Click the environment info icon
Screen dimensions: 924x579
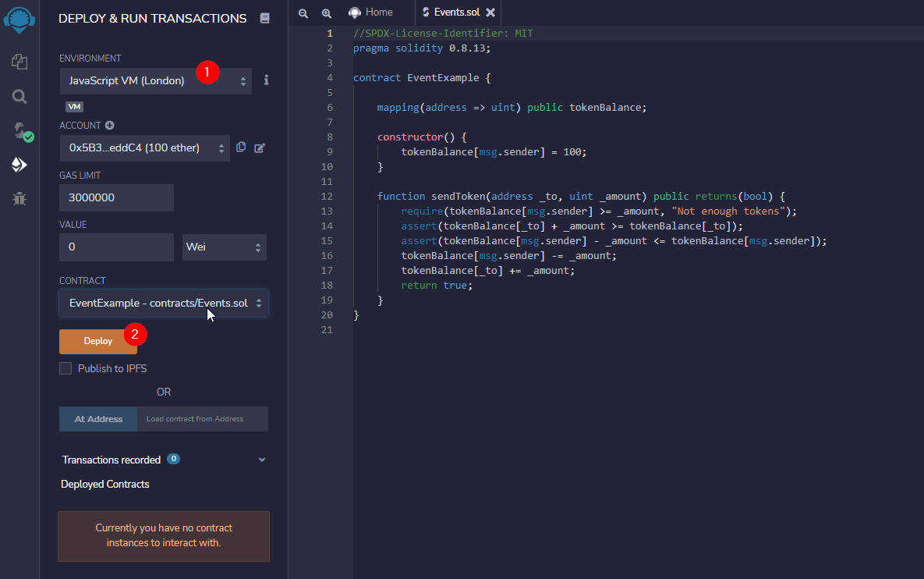click(x=267, y=80)
